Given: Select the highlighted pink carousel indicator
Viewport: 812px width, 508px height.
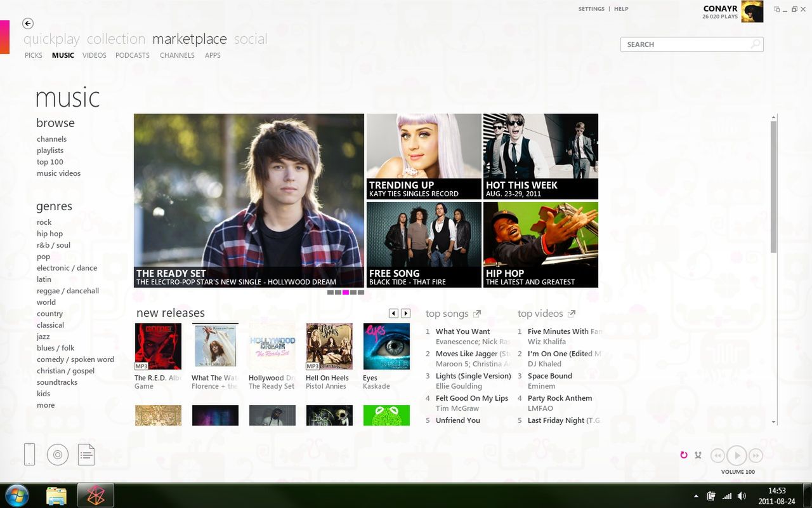Looking at the screenshot, I should (346, 292).
